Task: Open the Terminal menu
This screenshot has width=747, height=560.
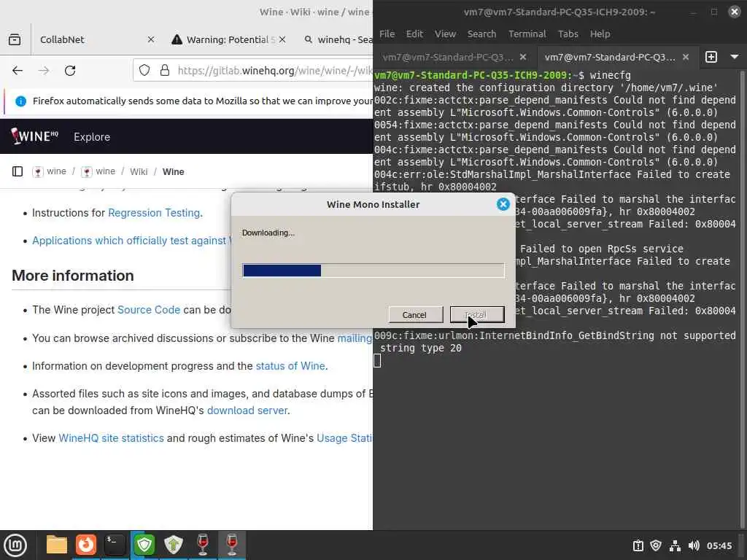Action: (x=527, y=34)
